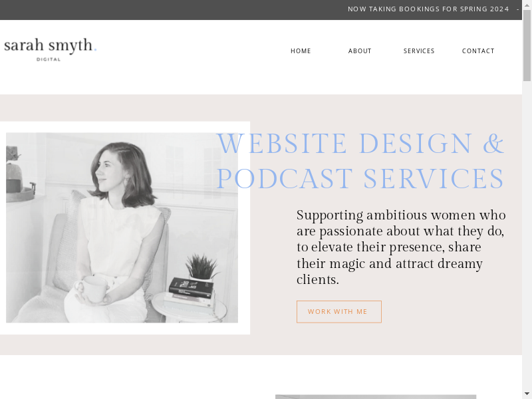
Task: Click the scrollbar down arrow
Action: pyautogui.click(x=527, y=394)
